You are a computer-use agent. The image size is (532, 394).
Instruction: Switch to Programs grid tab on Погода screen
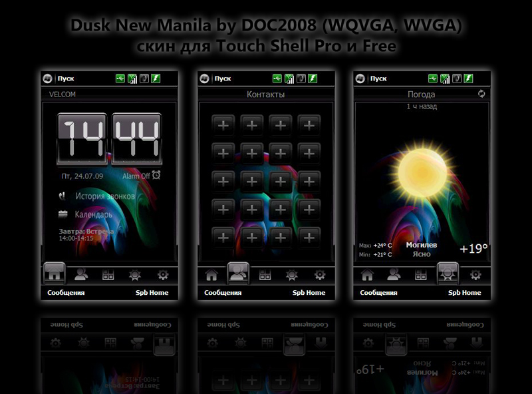click(x=421, y=275)
